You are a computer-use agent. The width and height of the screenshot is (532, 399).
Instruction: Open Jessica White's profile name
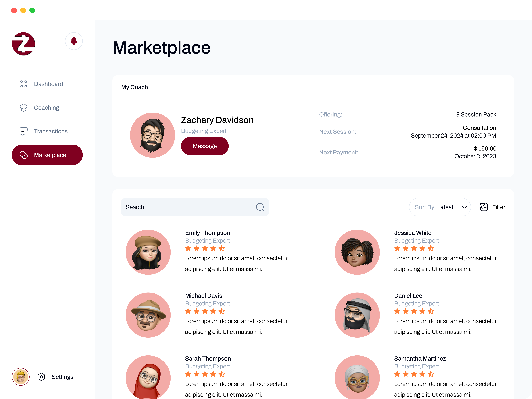pos(412,233)
